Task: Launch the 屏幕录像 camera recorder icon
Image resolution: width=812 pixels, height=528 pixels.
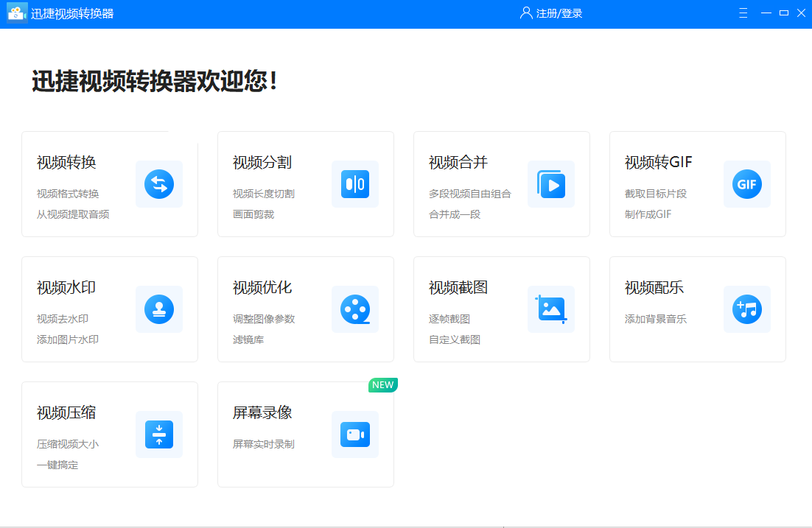Action: tap(355, 434)
